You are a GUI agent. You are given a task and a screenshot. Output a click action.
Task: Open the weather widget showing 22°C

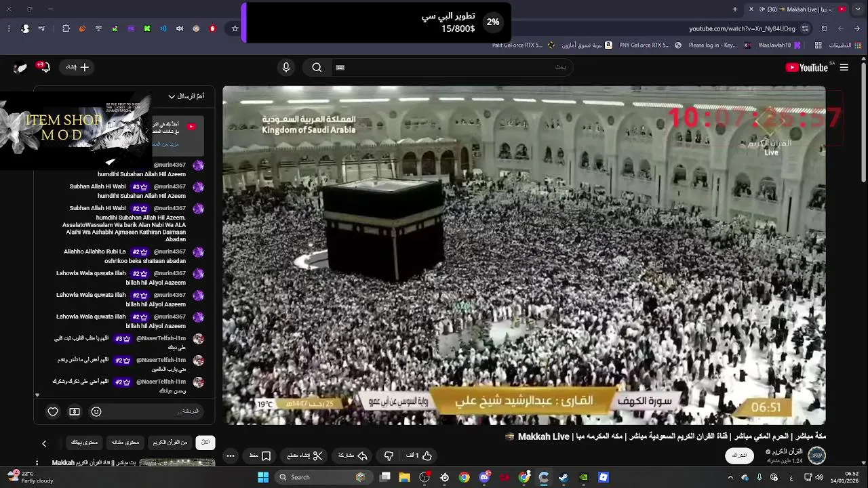point(30,477)
